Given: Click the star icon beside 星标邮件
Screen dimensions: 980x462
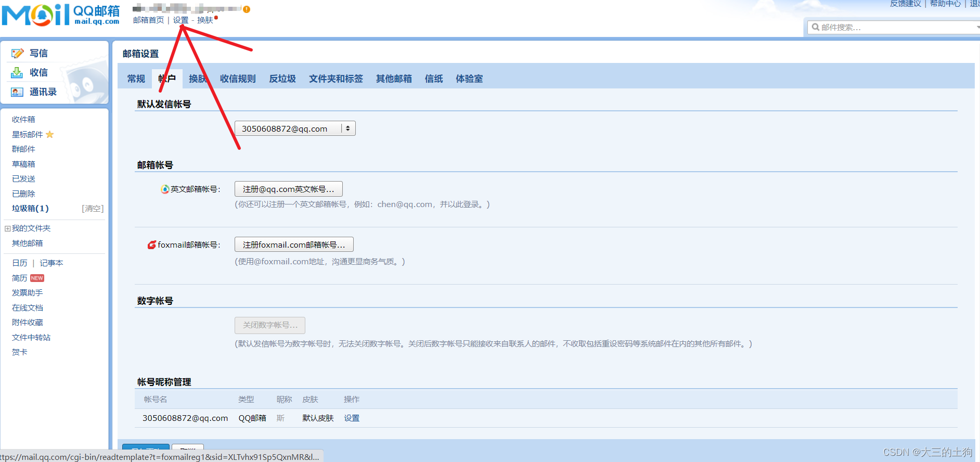Looking at the screenshot, I should 50,134.
